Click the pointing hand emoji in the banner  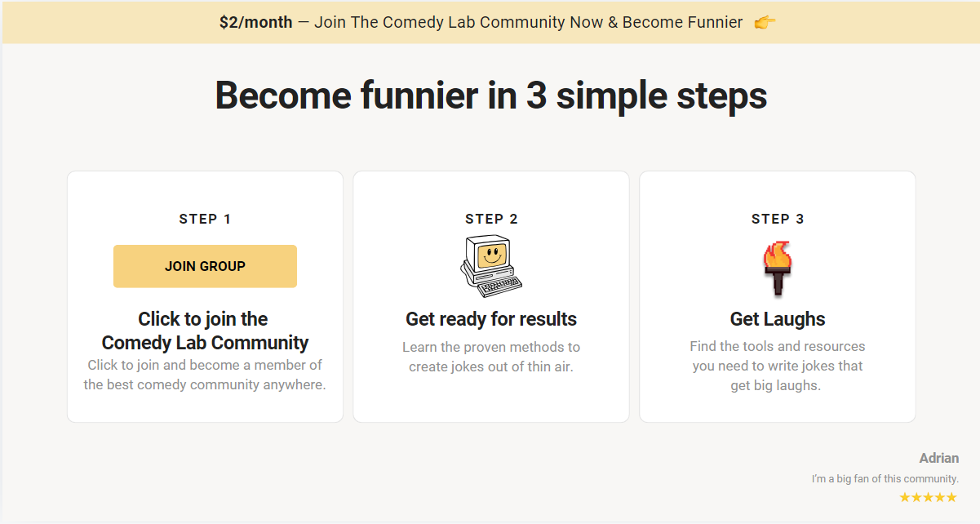pos(765,22)
